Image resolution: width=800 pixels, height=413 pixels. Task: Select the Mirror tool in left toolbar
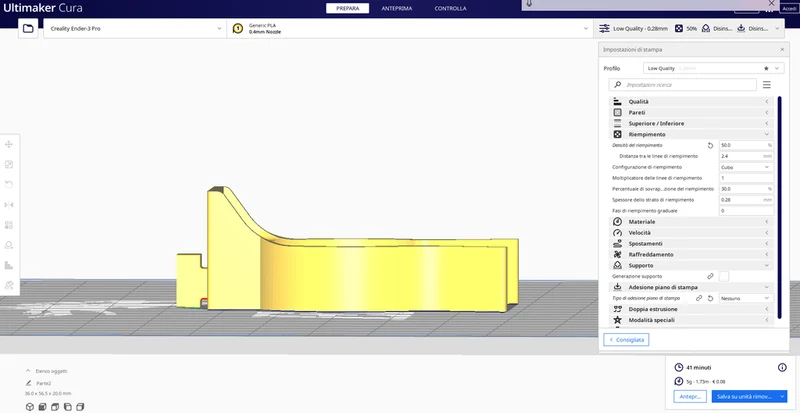click(9, 205)
